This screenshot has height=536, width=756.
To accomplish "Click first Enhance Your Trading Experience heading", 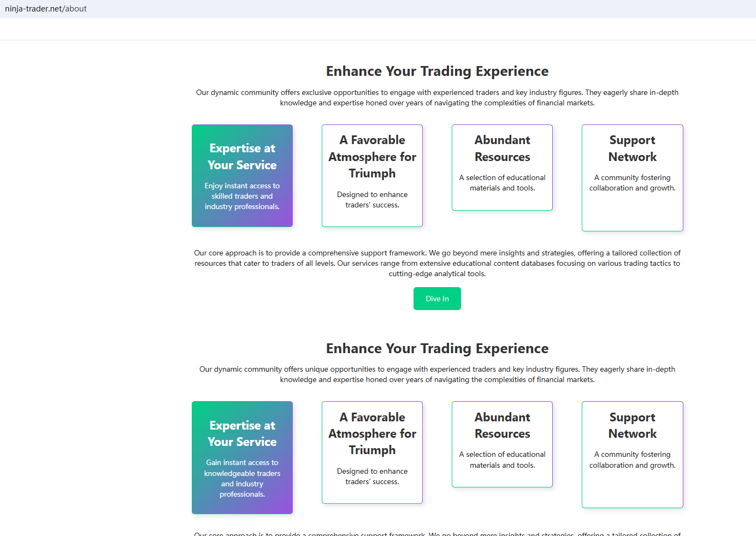I will click(437, 72).
